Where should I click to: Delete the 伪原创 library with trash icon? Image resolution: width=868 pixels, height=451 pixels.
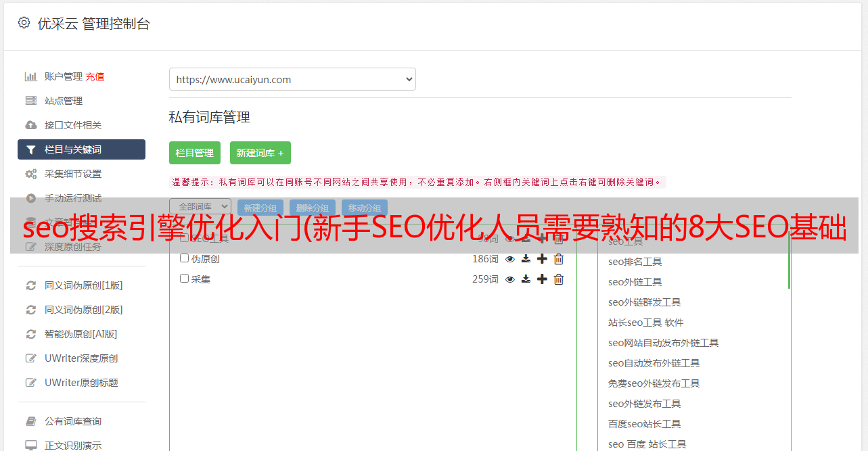coord(559,259)
